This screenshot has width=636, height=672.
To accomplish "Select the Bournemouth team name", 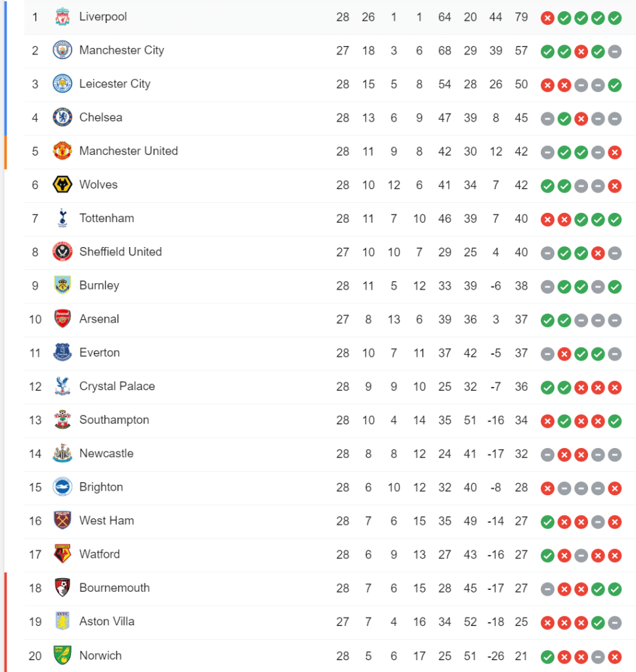I will [114, 588].
